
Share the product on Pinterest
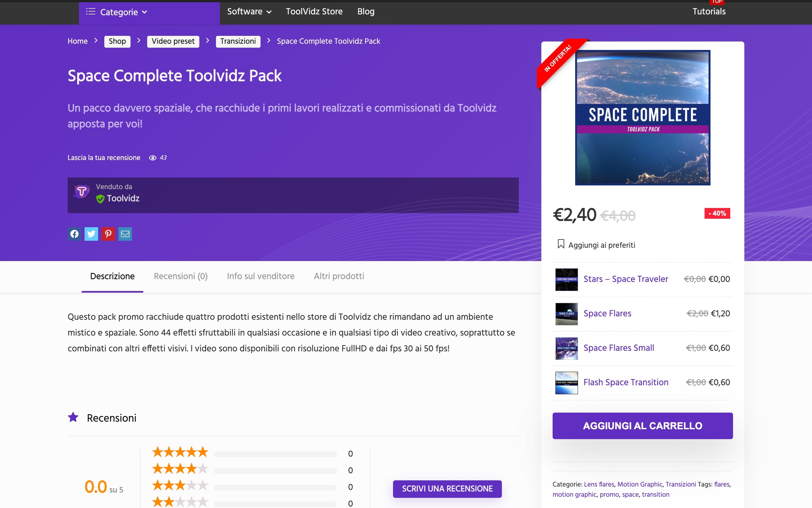[108, 234]
